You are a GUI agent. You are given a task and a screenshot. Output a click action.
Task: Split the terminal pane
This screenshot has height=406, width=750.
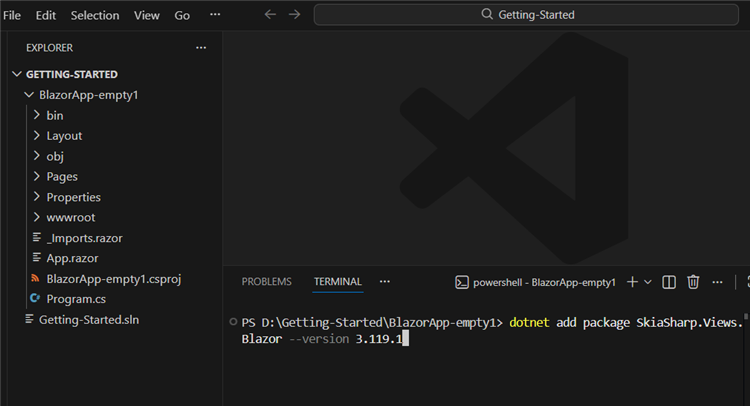pyautogui.click(x=670, y=282)
